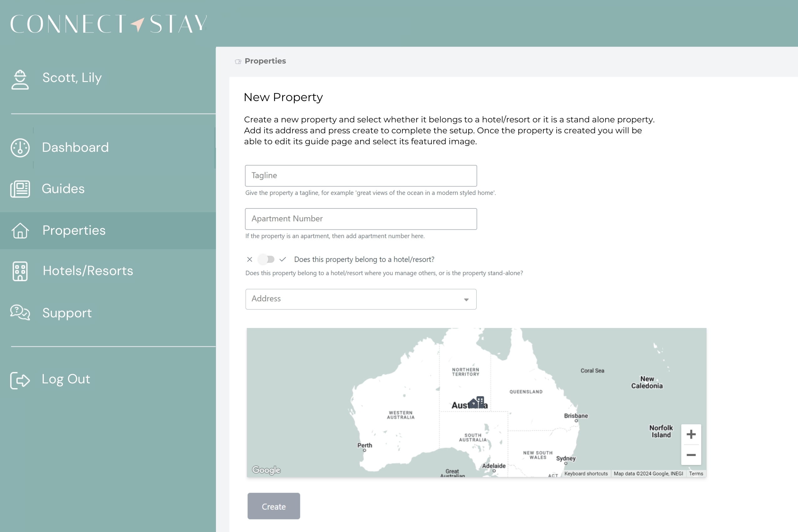Click the Dashboard gauge icon
The width and height of the screenshot is (798, 532).
(x=20, y=148)
